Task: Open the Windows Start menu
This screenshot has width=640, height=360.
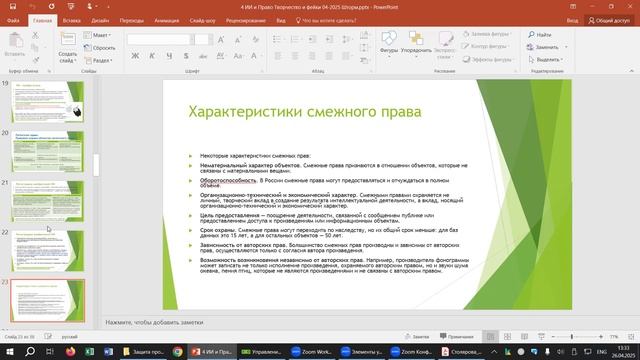Action: pyautogui.click(x=9, y=351)
